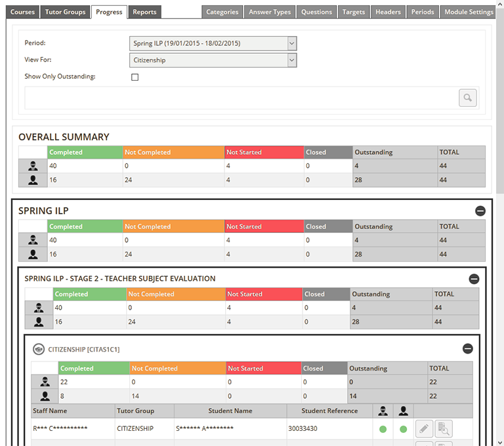Viewport: 504px width, 446px height.
Task: Click the empty search text field
Action: click(240, 98)
